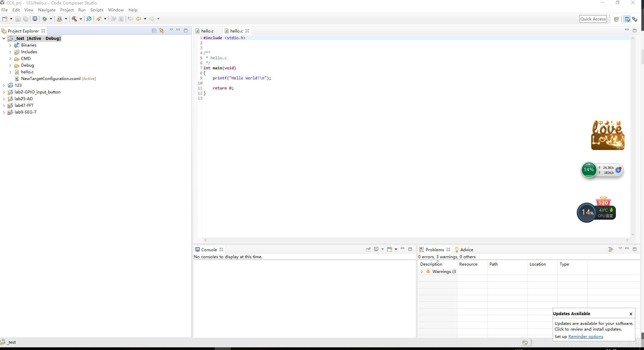Image resolution: width=644 pixels, height=350 pixels.
Task: Click the Reminder options link
Action: point(585,337)
